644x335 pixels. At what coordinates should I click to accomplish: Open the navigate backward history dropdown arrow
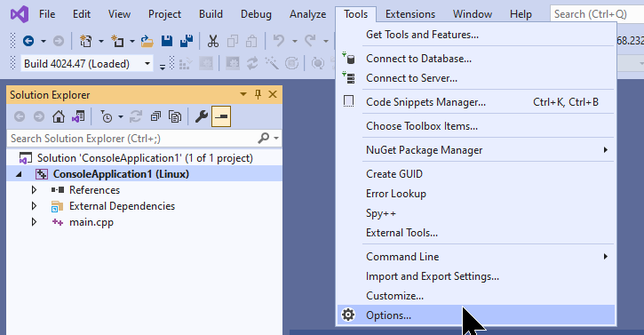coord(44,41)
